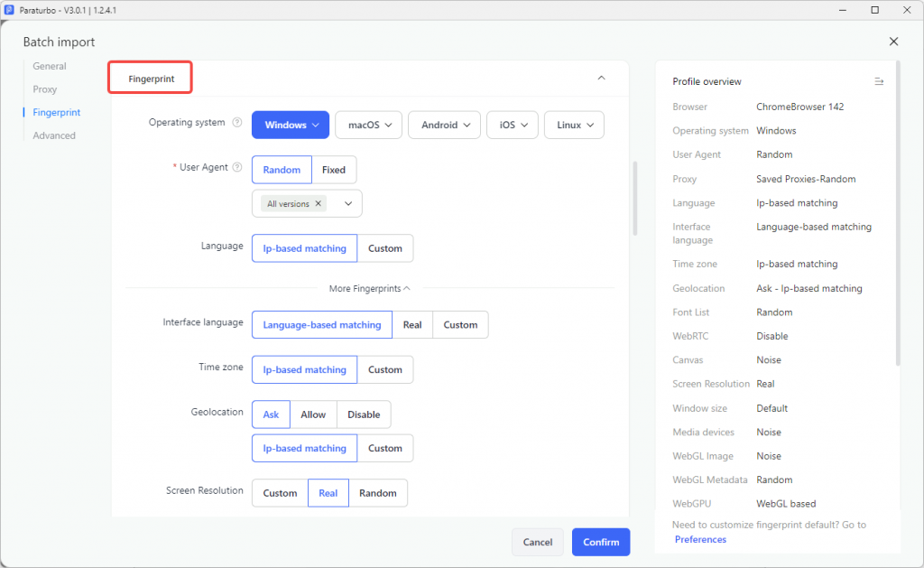Choose Random Screen Resolution
This screenshot has height=568, width=924.
(378, 493)
